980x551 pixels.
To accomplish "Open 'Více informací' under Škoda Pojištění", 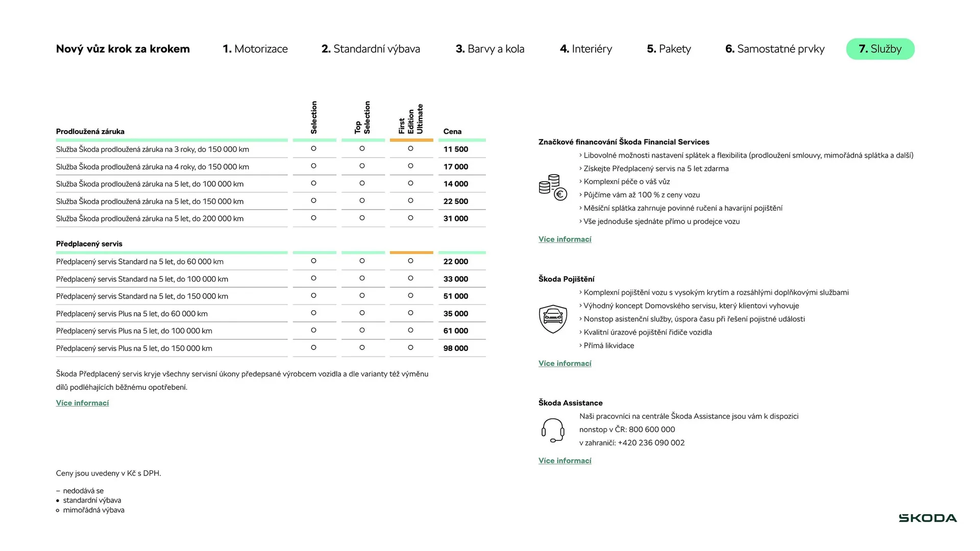I will pos(565,363).
